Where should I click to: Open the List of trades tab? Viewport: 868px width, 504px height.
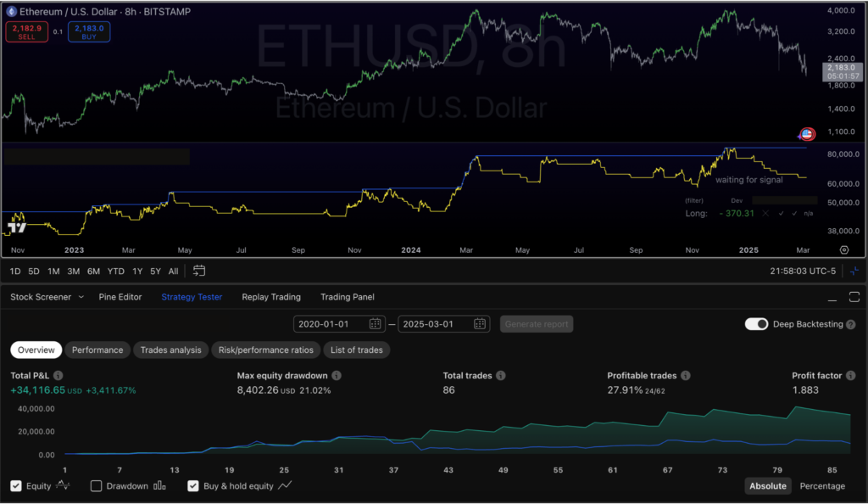coord(356,350)
